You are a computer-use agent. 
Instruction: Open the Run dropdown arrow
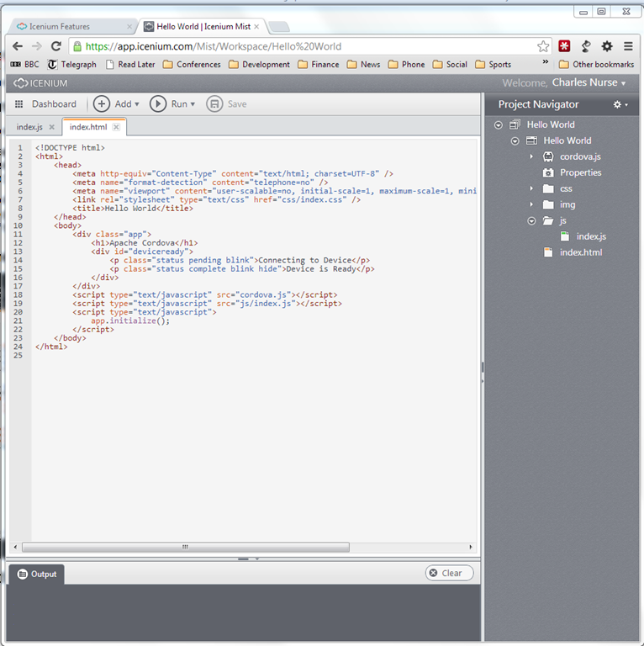coord(193,104)
